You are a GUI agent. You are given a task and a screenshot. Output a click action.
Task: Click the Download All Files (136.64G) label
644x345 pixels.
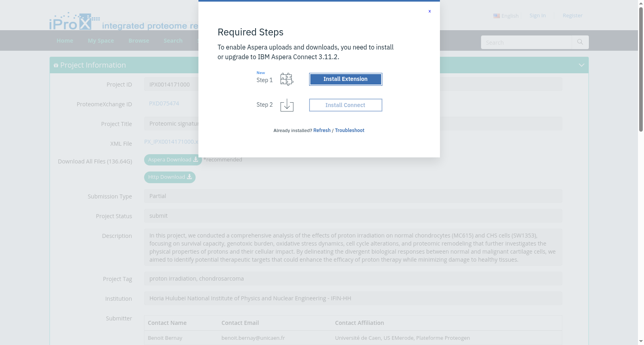(95, 161)
